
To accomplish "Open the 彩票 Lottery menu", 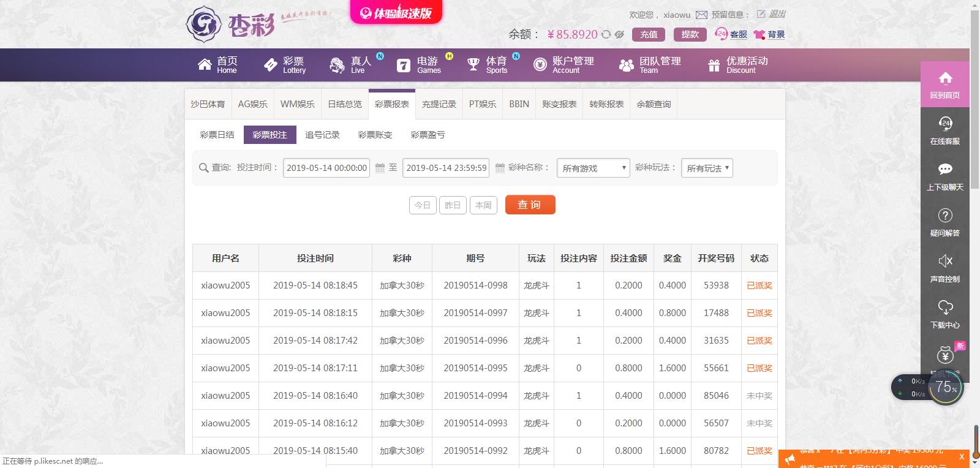I will coord(285,64).
